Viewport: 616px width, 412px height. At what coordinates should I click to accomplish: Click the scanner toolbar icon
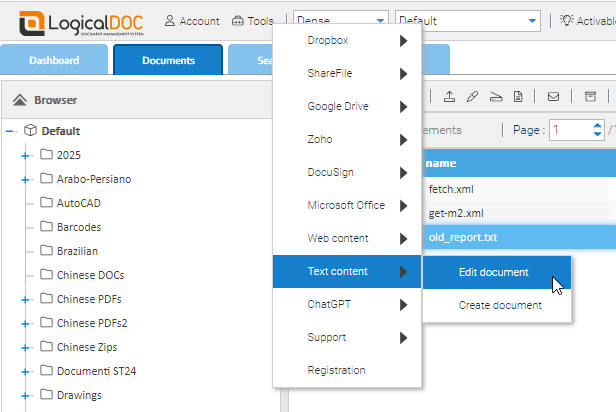[x=496, y=97]
